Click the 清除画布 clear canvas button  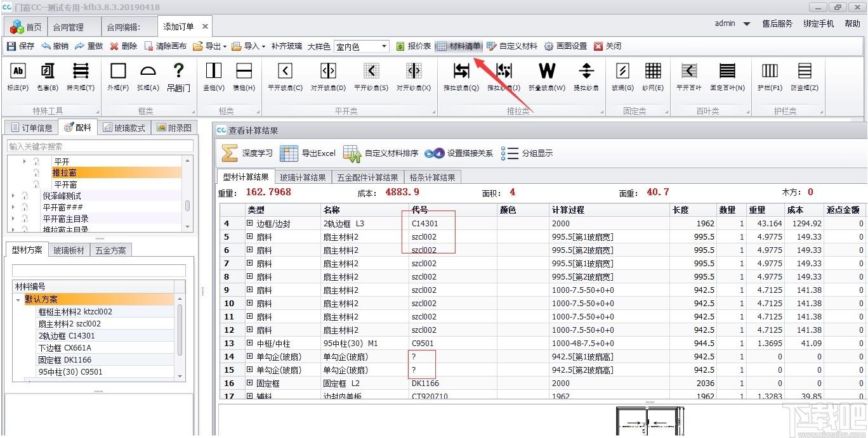[x=166, y=46]
